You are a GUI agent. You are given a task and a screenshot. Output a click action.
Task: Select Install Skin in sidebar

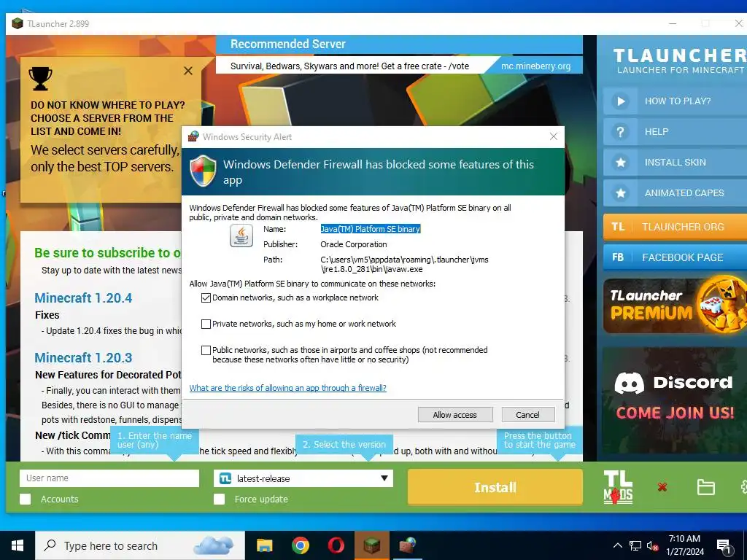[675, 163]
